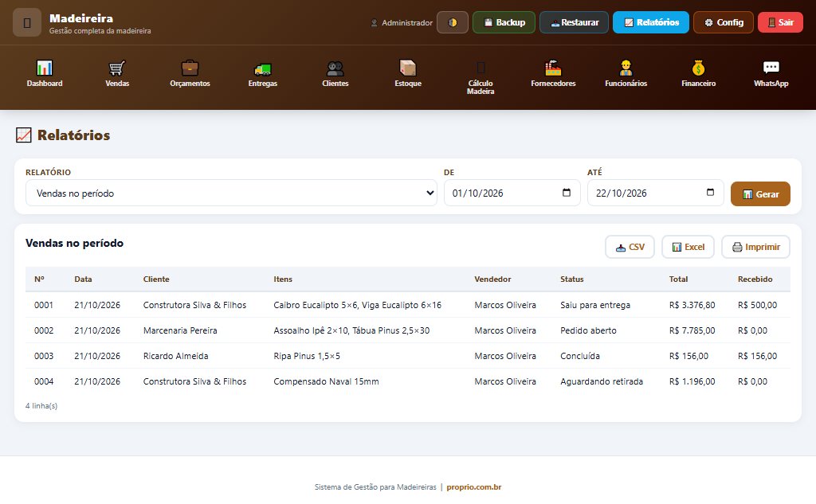
Task: Click the Madeireira logo icon
Action: coord(27,22)
